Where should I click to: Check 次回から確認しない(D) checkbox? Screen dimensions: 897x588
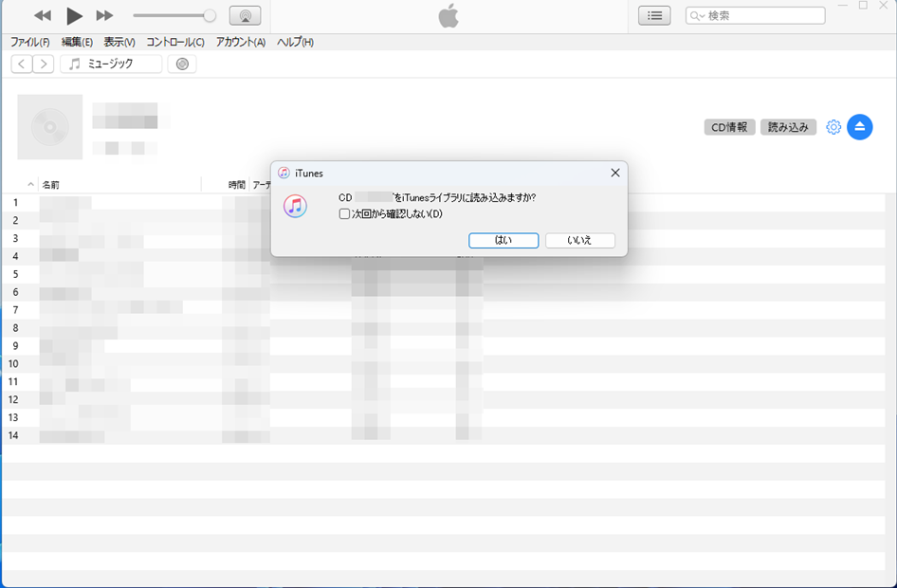pyautogui.click(x=344, y=214)
